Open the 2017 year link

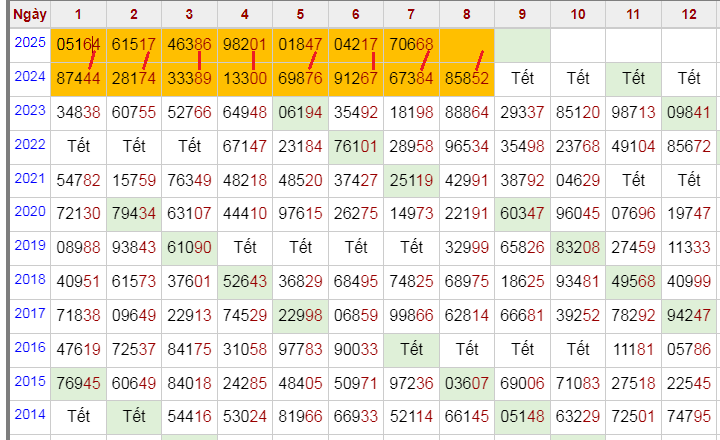[30, 313]
